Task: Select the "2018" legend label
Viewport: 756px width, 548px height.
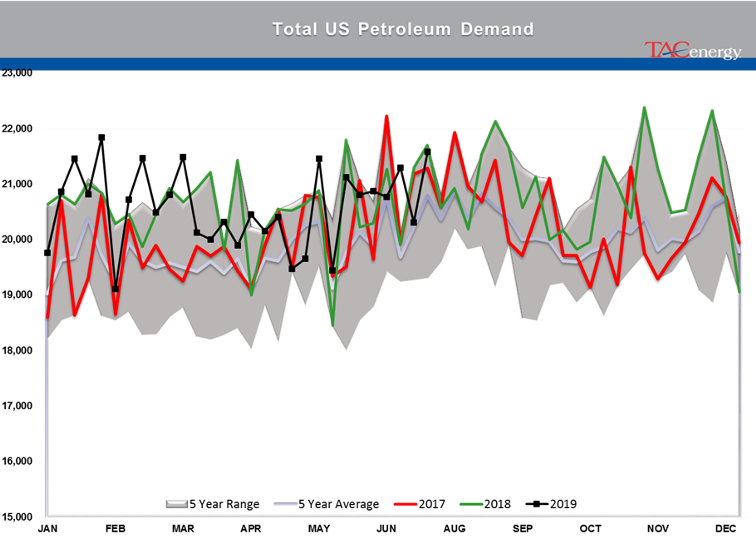Action: (497, 504)
